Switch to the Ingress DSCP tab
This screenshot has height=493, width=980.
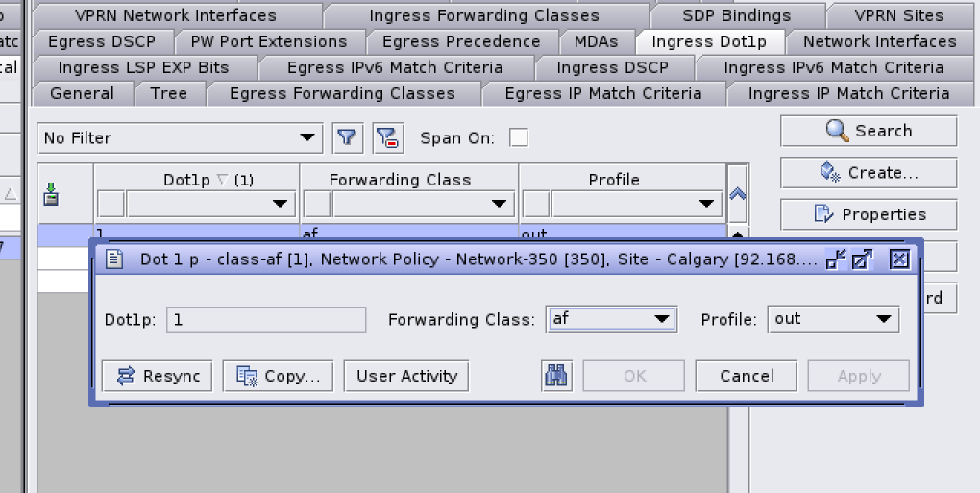coord(612,67)
